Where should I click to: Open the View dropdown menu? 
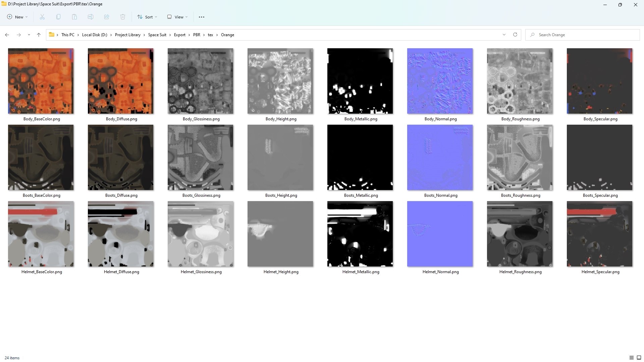177,17
